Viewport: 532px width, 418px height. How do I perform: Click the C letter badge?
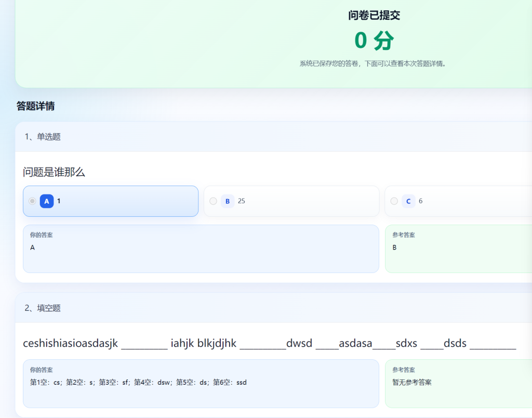[x=408, y=201]
